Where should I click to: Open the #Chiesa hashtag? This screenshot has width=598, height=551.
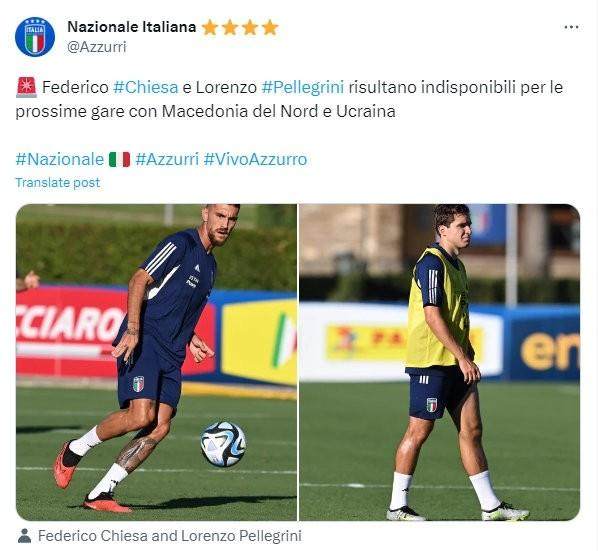click(146, 87)
